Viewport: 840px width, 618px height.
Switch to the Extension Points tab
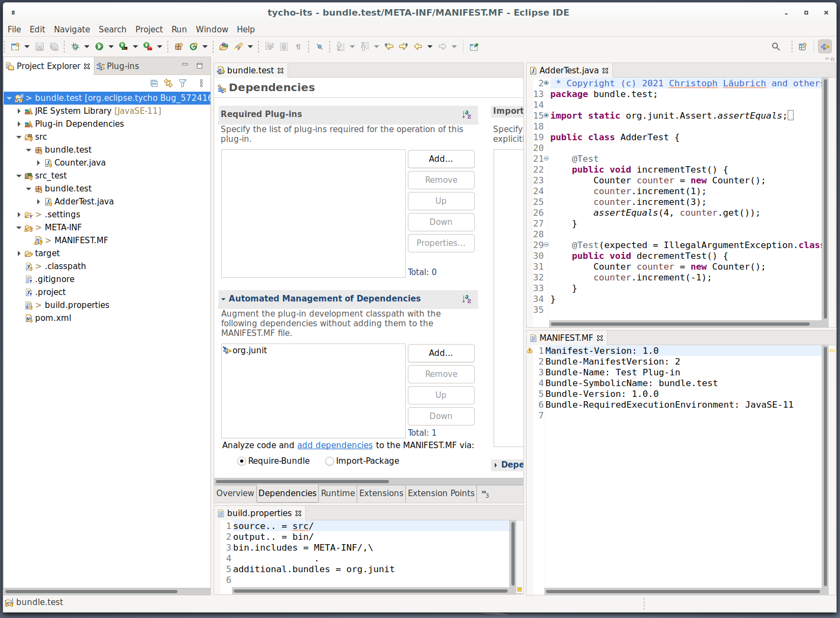441,493
